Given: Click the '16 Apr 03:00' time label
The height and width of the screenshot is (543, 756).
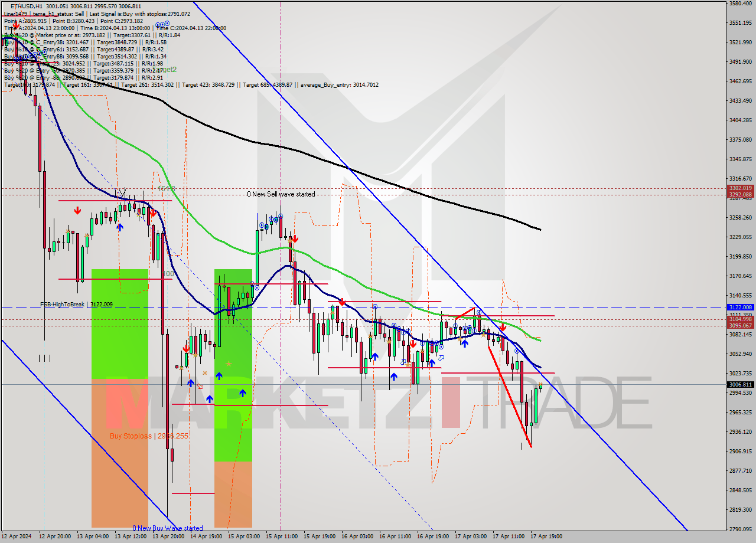Looking at the screenshot, I should pos(357,537).
